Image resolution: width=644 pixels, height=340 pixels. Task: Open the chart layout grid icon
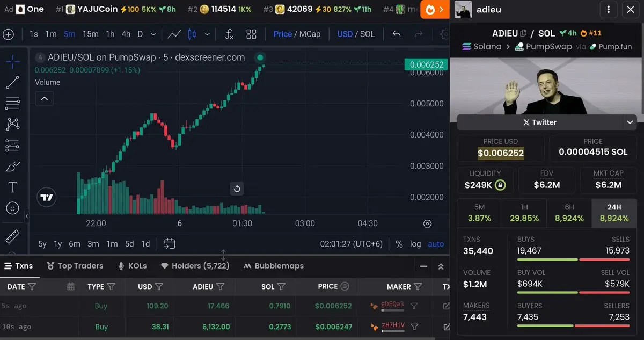point(251,34)
